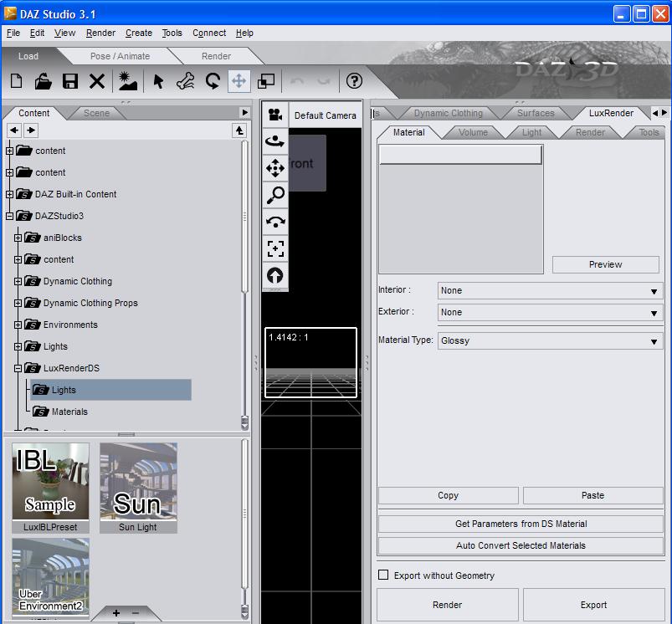Open the Interior dropdown

click(x=550, y=291)
